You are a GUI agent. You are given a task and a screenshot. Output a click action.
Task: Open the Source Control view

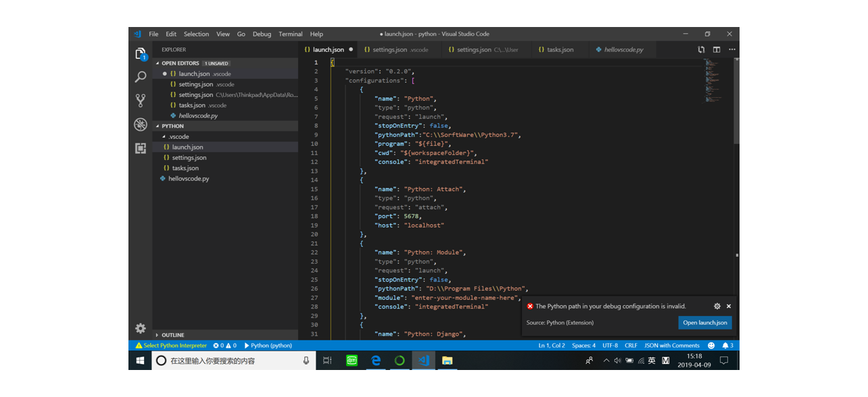tap(141, 101)
